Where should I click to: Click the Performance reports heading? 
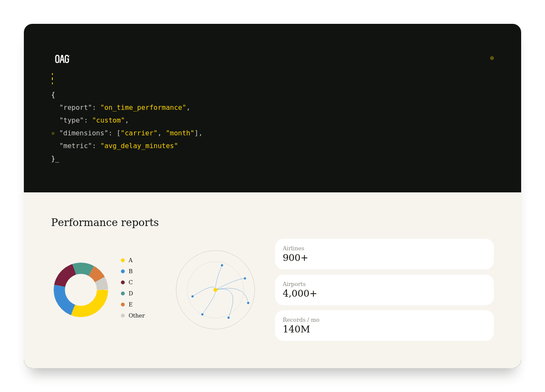point(105,223)
